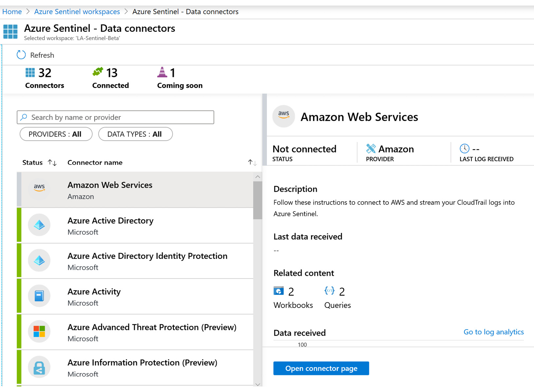This screenshot has height=392, width=534.
Task: Open the PROVIDERS : All filter
Action: pos(56,134)
